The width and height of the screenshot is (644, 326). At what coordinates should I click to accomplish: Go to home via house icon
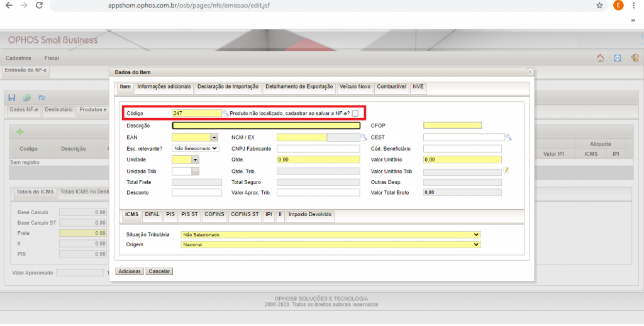click(x=600, y=58)
